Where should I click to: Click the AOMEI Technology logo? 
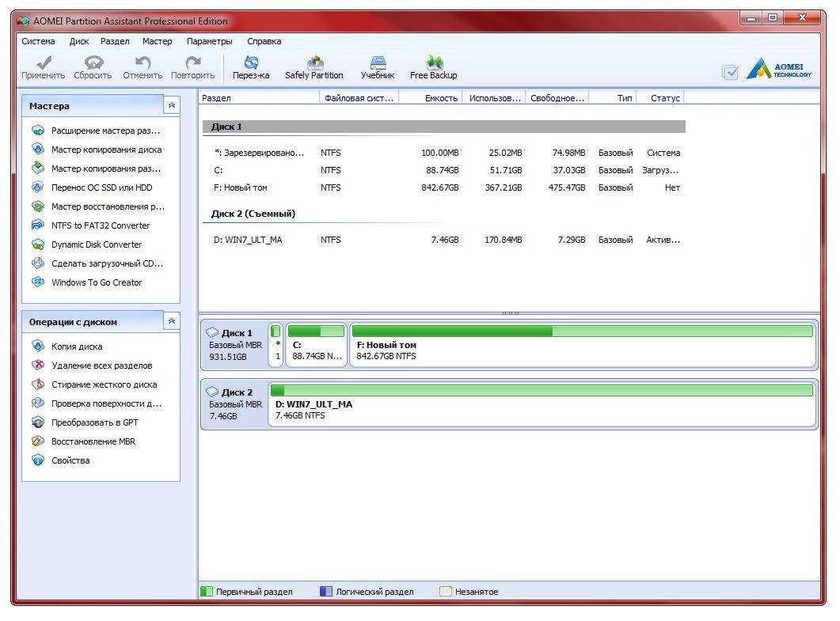pos(779,69)
